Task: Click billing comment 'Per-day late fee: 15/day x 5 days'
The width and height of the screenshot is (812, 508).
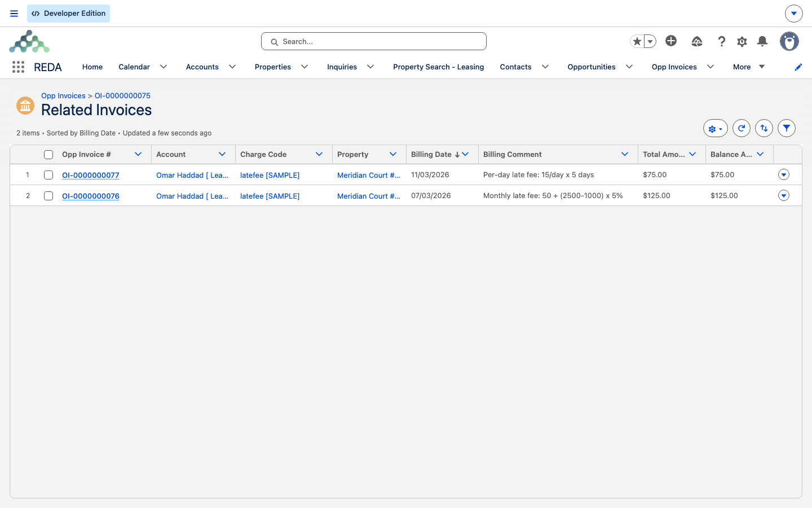Action: [x=539, y=175]
